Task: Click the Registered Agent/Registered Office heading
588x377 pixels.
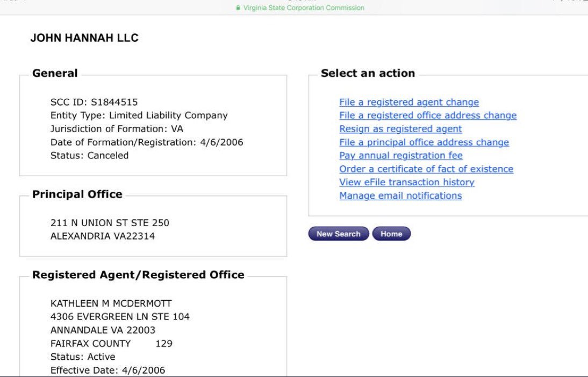Action: tap(138, 275)
